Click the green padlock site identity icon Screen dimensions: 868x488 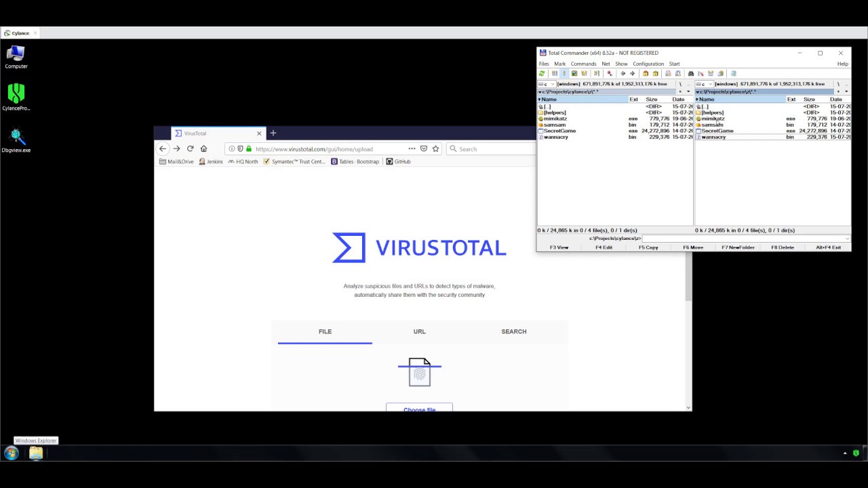click(249, 148)
